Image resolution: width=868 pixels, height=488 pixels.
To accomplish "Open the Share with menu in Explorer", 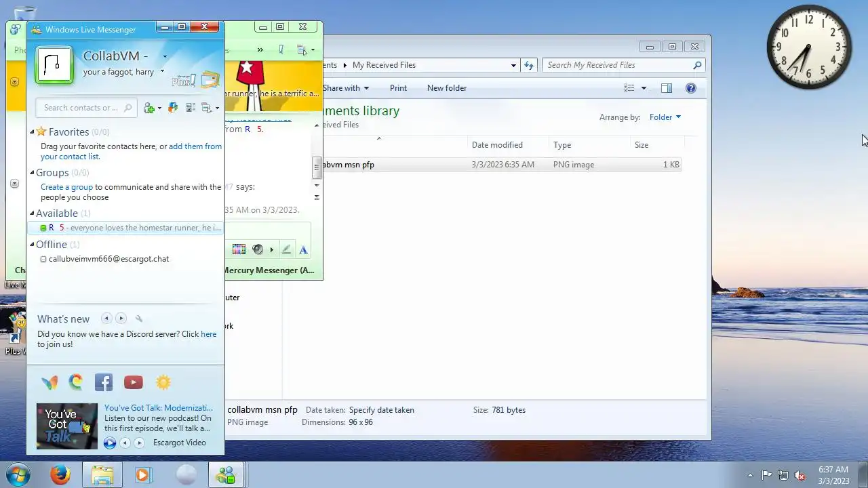I will (346, 88).
